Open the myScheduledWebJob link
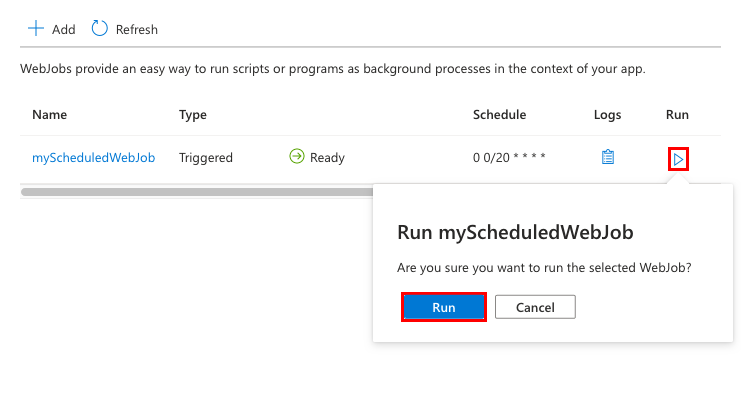Viewport: 741px width, 401px height. pyautogui.click(x=93, y=158)
